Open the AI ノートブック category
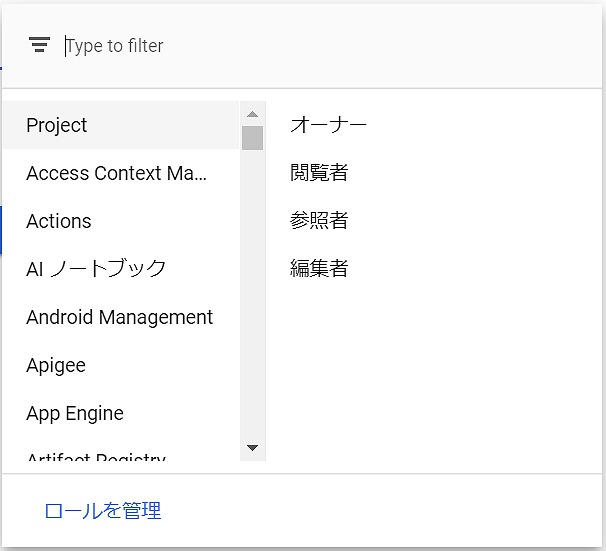 [x=121, y=269]
